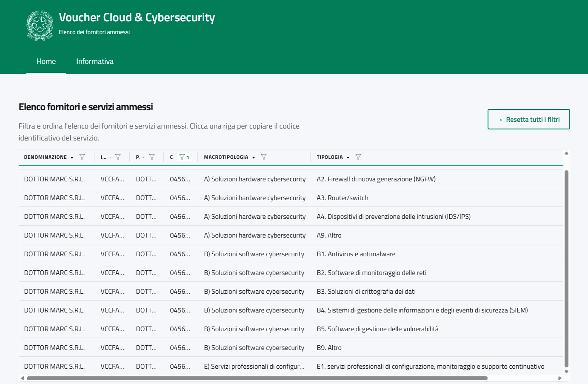The image size is (588, 384).
Task: Select row 'A4. Dispositivi di prevenzione delle intrusioni'
Action: pos(291,217)
